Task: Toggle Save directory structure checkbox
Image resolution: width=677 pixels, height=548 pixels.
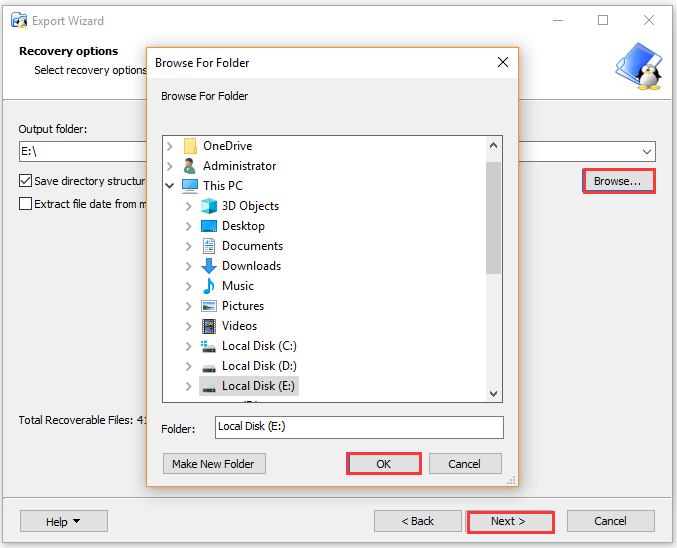Action: point(25,181)
